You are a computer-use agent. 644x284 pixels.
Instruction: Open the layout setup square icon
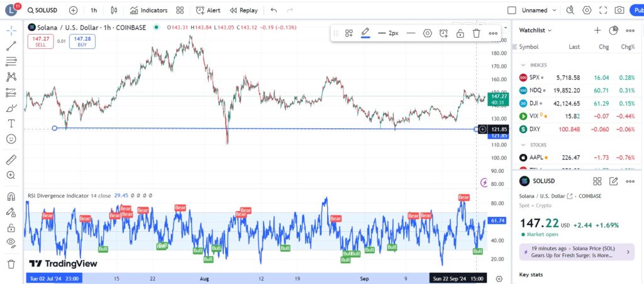[511, 10]
